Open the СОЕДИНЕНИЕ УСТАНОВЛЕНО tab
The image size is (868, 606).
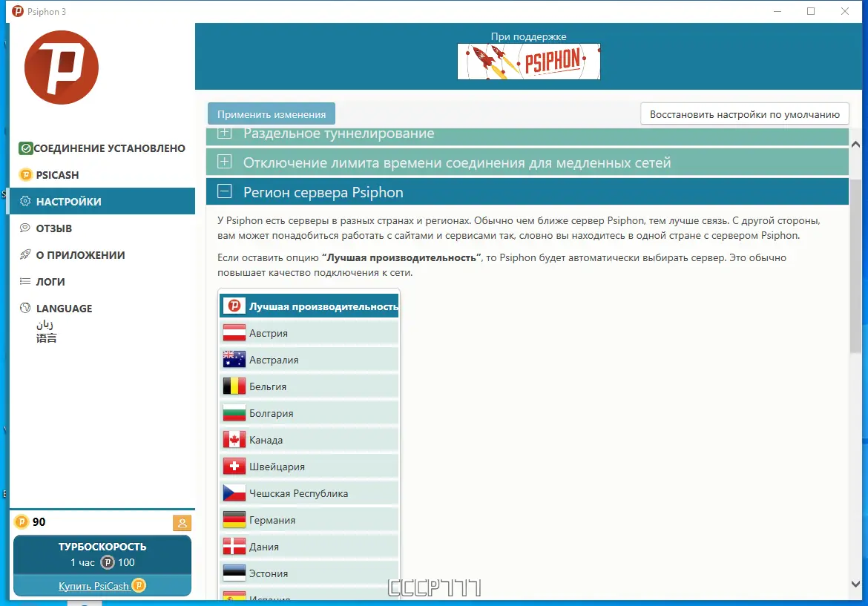click(x=102, y=148)
